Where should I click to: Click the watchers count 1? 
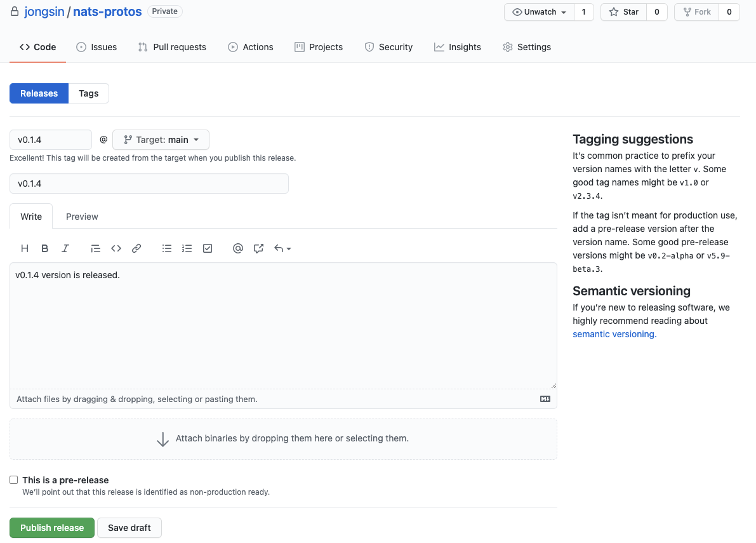[584, 12]
